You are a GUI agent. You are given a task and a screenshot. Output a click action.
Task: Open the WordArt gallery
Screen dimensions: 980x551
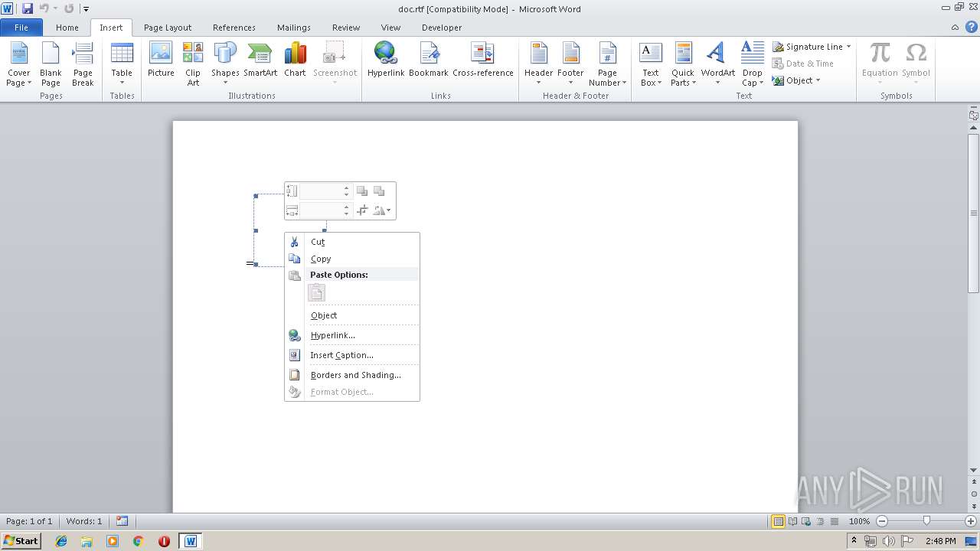(x=717, y=64)
